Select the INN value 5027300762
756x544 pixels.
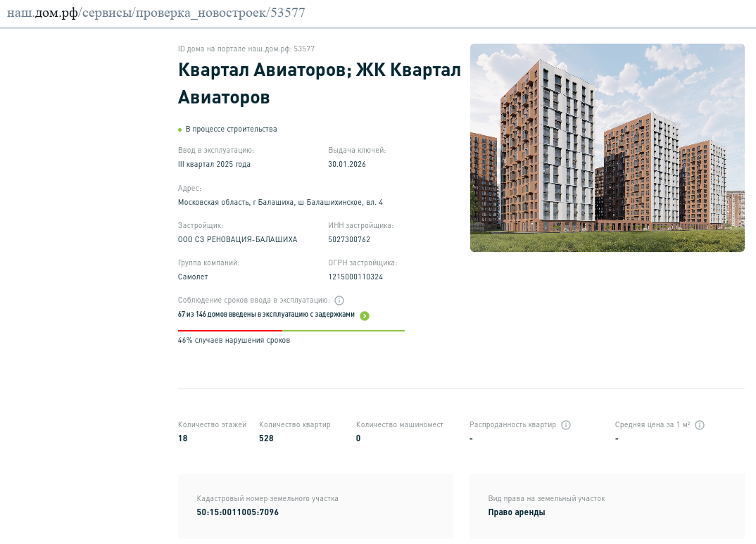[349, 239]
